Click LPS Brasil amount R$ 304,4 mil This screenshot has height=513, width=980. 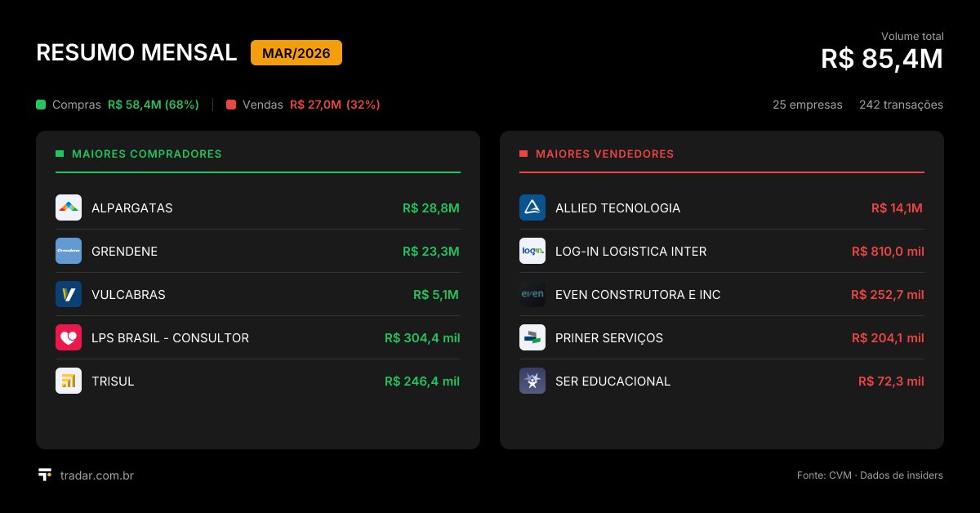coord(422,337)
